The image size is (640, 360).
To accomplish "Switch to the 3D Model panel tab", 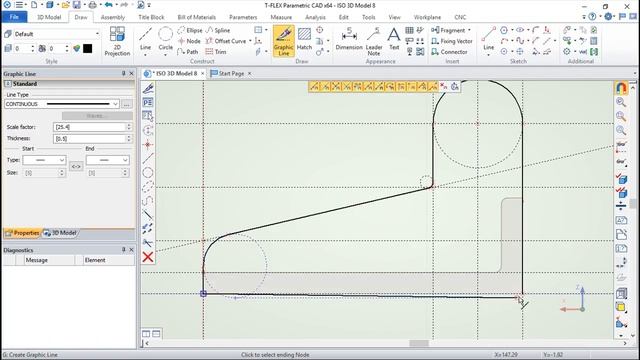I will point(60,233).
